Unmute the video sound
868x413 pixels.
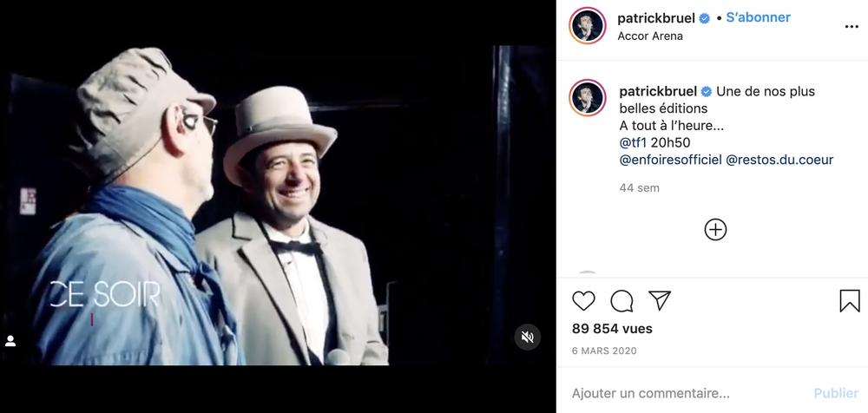[527, 337]
